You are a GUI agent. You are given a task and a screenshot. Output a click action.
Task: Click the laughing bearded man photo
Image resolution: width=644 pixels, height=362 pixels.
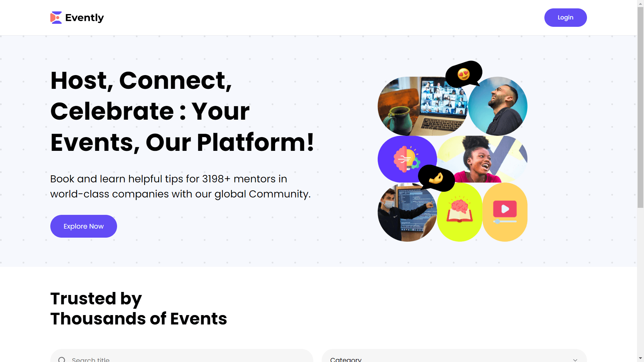click(x=498, y=106)
